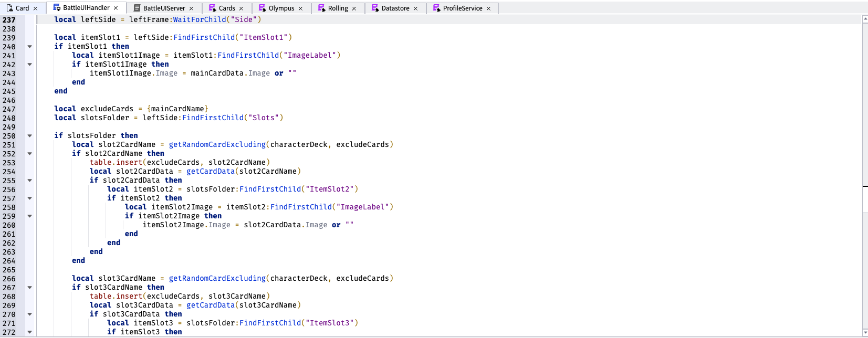Image resolution: width=868 pixels, height=338 pixels.
Task: Collapse the code block at line 240
Action: [x=30, y=47]
